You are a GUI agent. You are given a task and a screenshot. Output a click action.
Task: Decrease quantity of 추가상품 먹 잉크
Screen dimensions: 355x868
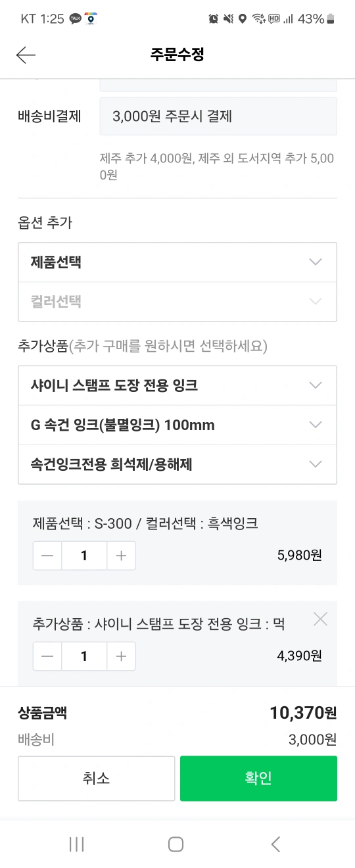47,656
